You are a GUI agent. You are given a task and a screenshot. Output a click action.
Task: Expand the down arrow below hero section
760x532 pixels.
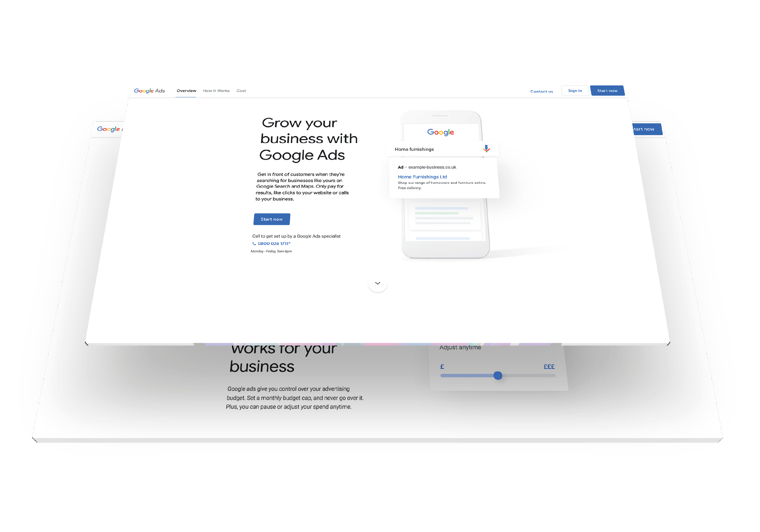[x=378, y=284]
